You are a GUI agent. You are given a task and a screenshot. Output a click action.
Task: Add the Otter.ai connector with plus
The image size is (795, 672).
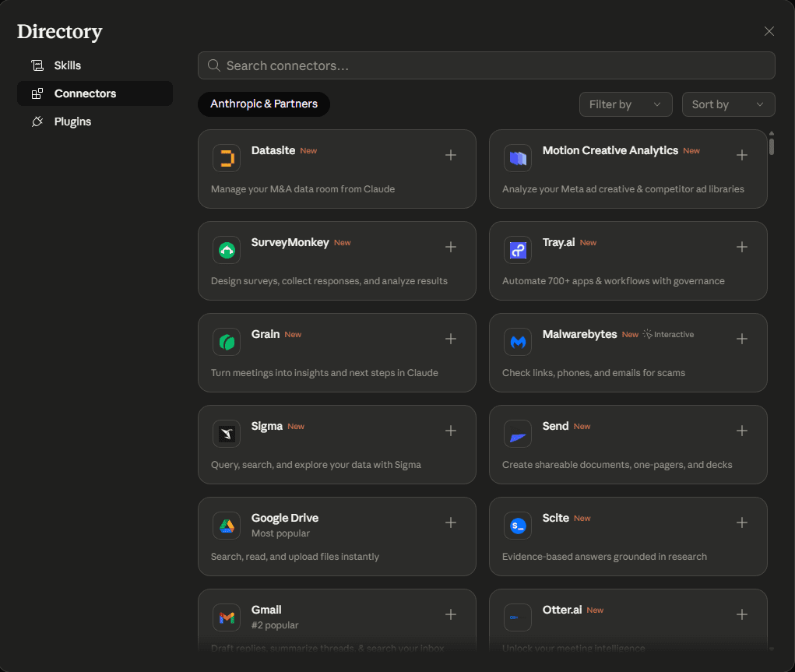742,614
